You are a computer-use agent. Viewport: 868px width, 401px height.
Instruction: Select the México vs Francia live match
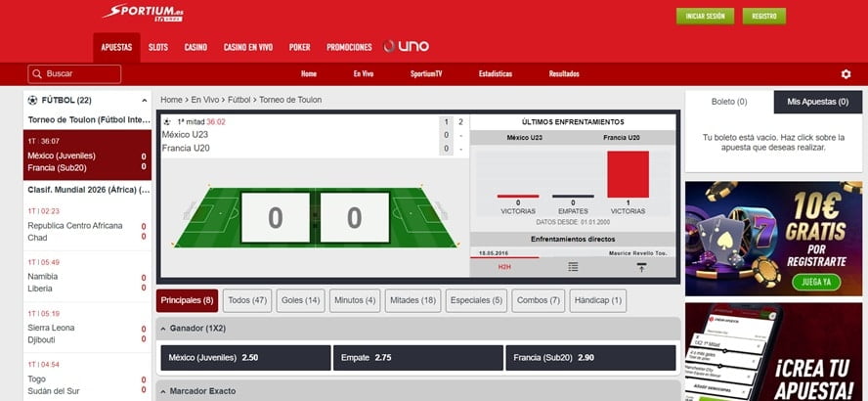(x=87, y=156)
